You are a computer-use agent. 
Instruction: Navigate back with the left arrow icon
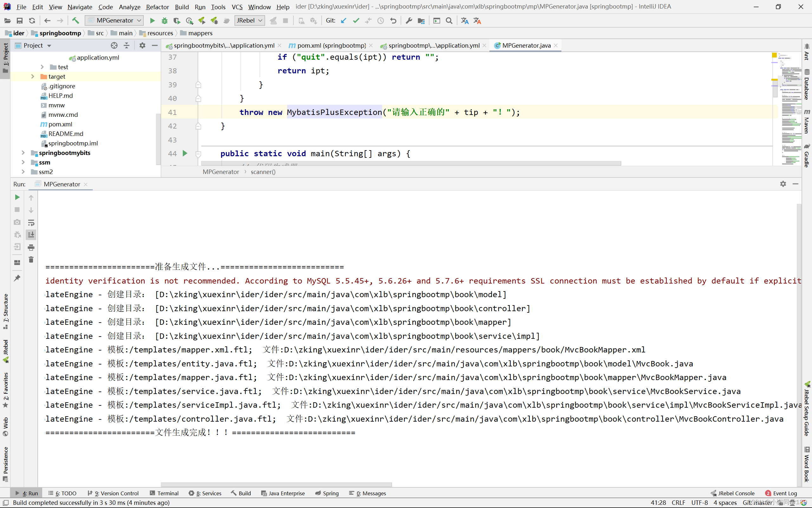(x=47, y=21)
